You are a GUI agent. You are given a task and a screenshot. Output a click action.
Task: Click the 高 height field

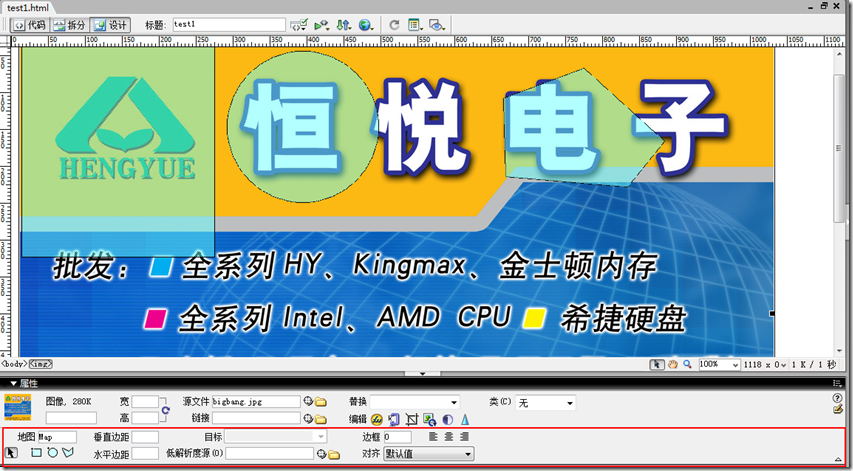(x=145, y=418)
